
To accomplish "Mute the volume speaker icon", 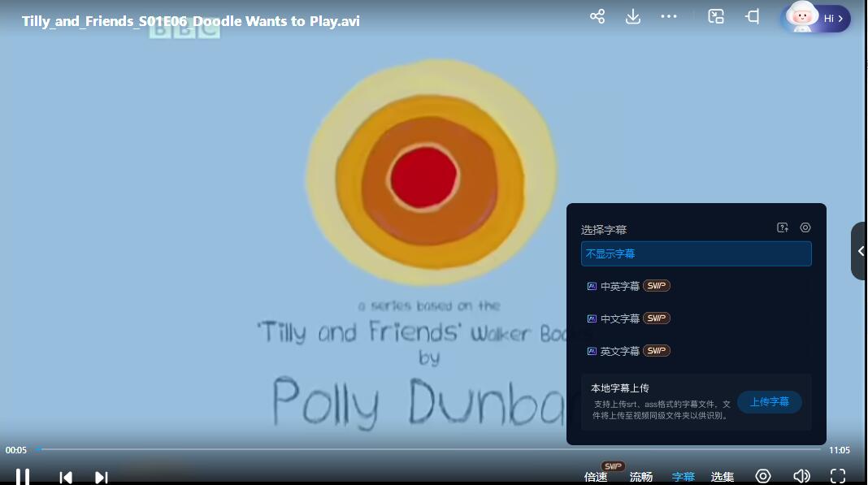I will 801,476.
